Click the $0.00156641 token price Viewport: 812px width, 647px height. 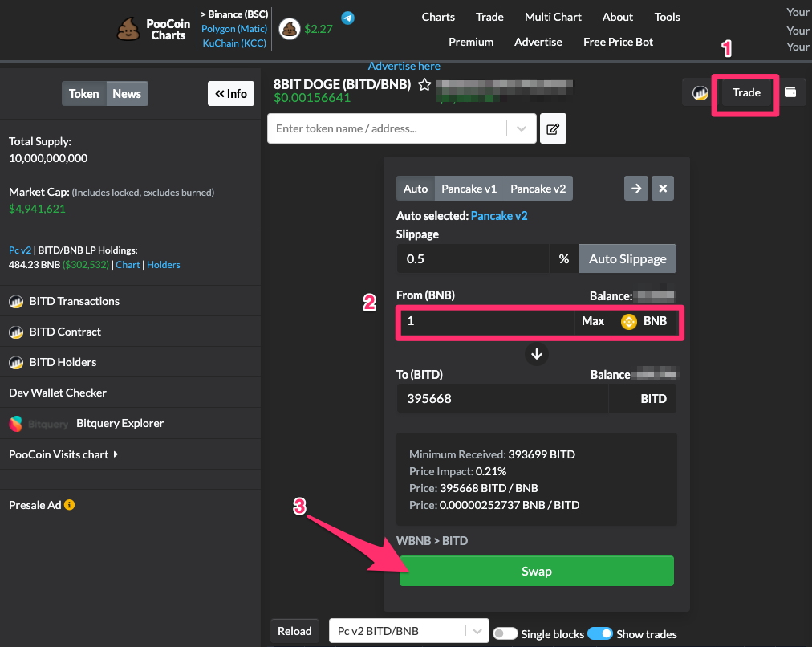click(312, 97)
